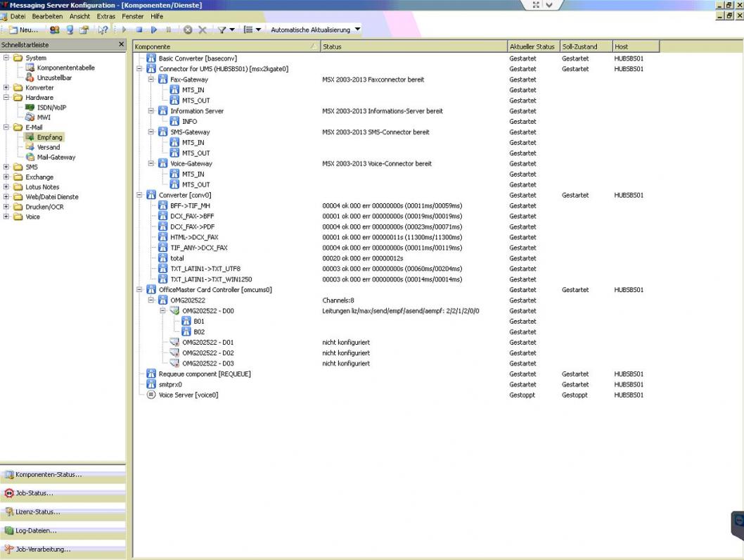Image resolution: width=744 pixels, height=560 pixels.
Task: Select the Unzustellbar item icon
Action: (x=30, y=77)
